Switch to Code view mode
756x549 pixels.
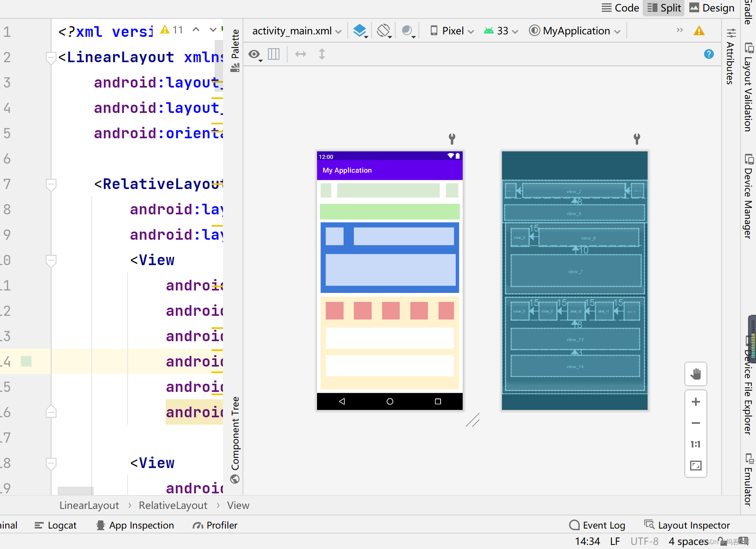620,8
